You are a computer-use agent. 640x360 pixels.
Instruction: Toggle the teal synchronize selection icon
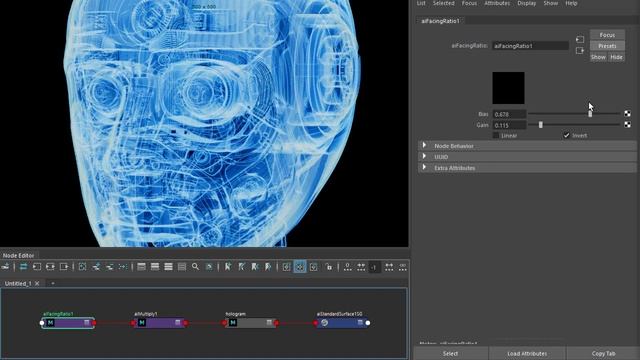click(x=23, y=267)
